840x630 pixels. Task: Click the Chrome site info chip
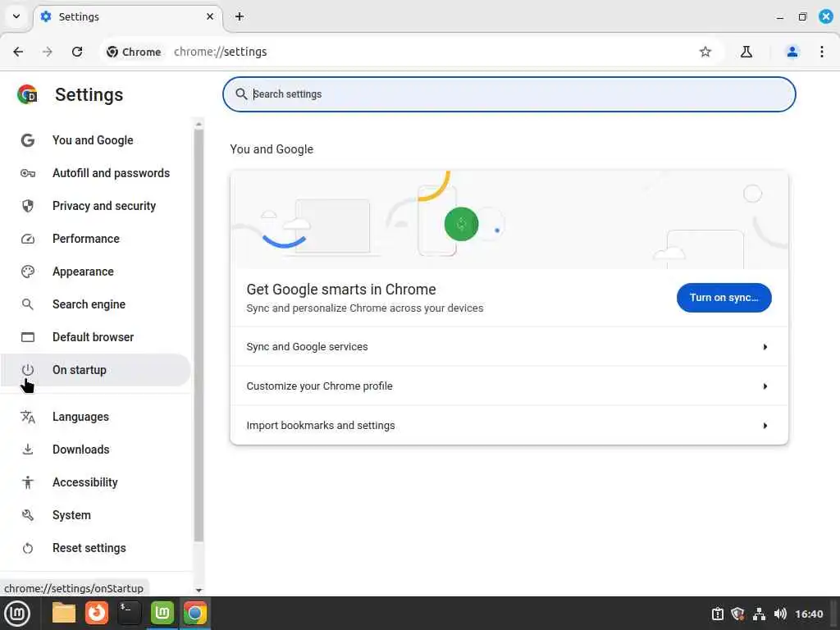[134, 52]
